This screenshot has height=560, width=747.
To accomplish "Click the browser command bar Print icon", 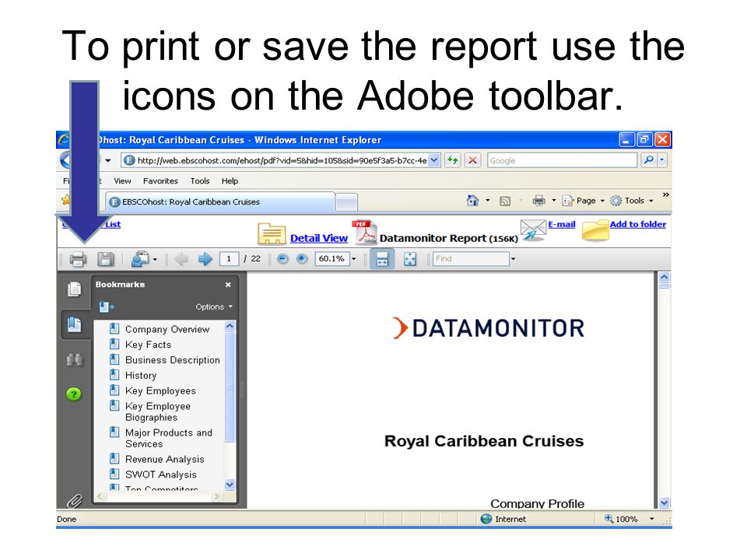I will click(538, 201).
